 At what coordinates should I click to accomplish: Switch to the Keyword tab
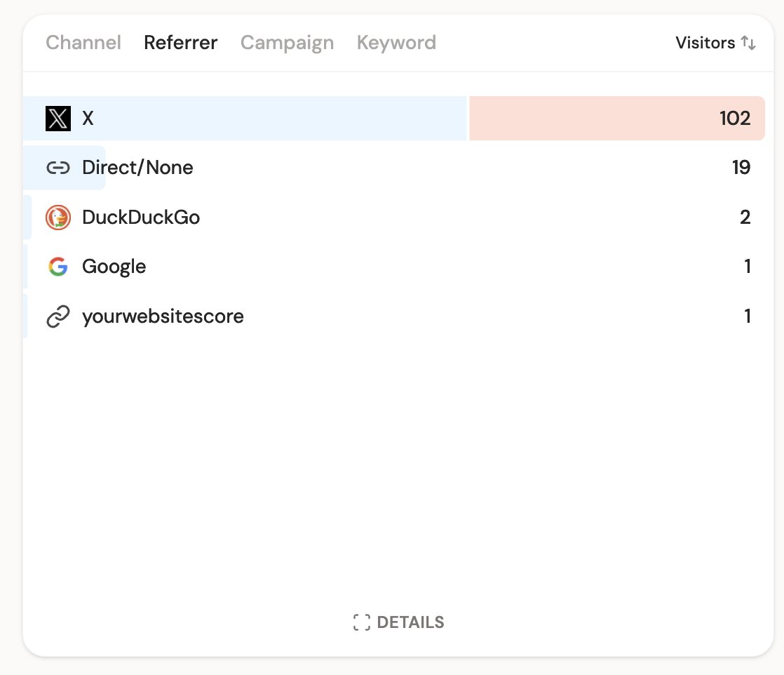[396, 43]
